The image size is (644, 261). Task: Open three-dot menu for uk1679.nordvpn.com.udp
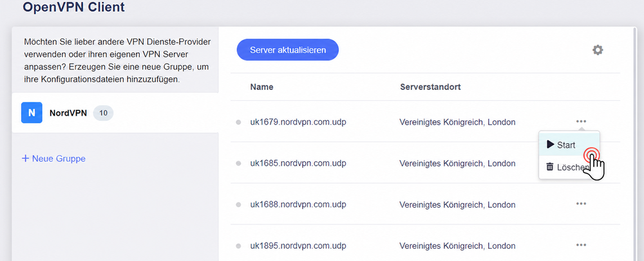[x=581, y=122]
